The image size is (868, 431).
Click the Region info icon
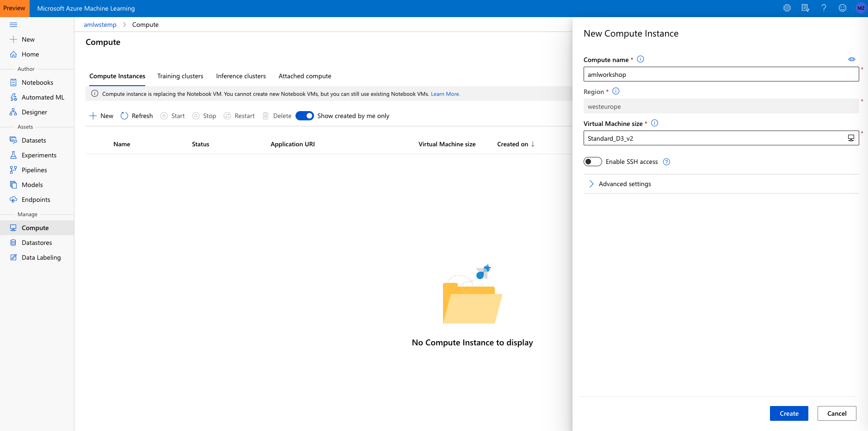tap(616, 91)
